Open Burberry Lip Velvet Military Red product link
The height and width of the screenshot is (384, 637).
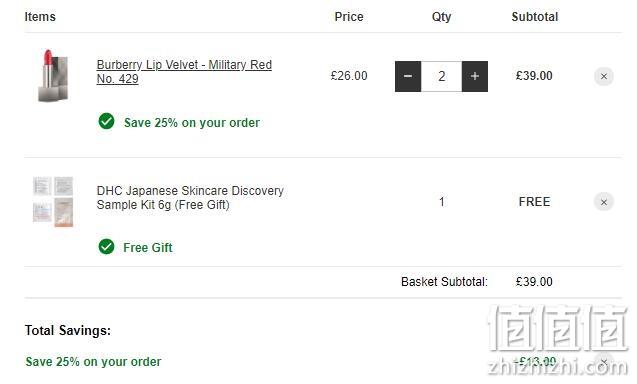click(x=184, y=72)
